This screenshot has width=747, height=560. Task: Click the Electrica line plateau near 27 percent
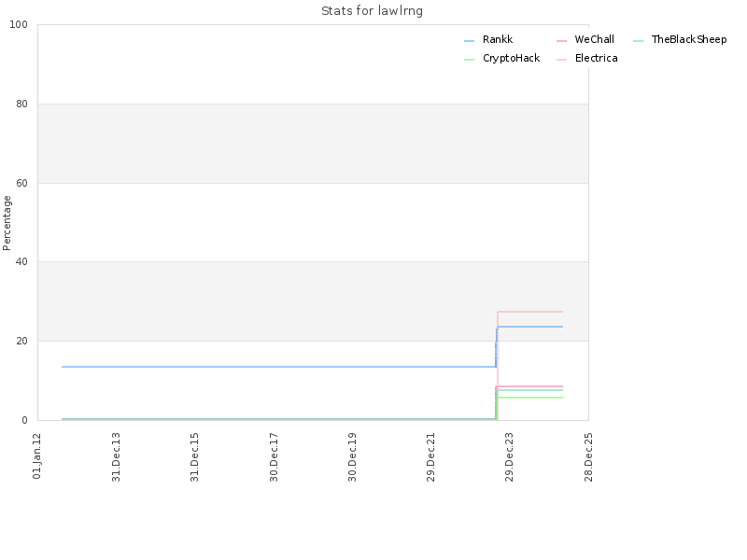(x=530, y=312)
